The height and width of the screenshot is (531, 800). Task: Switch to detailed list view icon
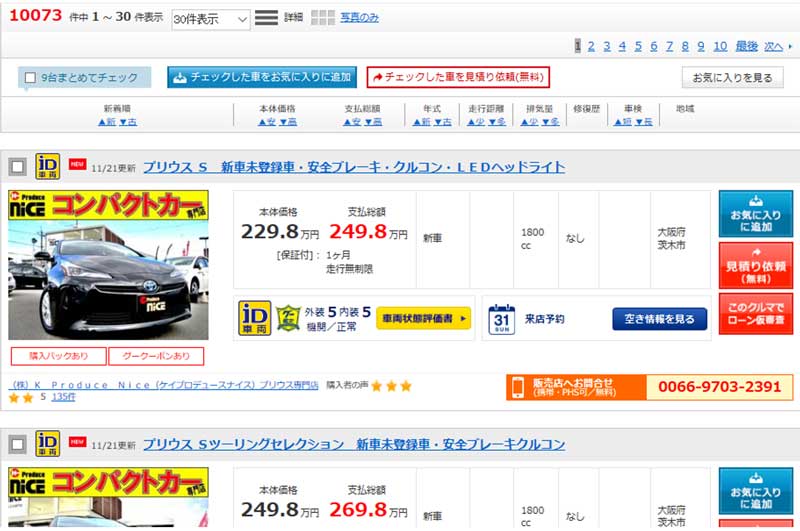(266, 17)
